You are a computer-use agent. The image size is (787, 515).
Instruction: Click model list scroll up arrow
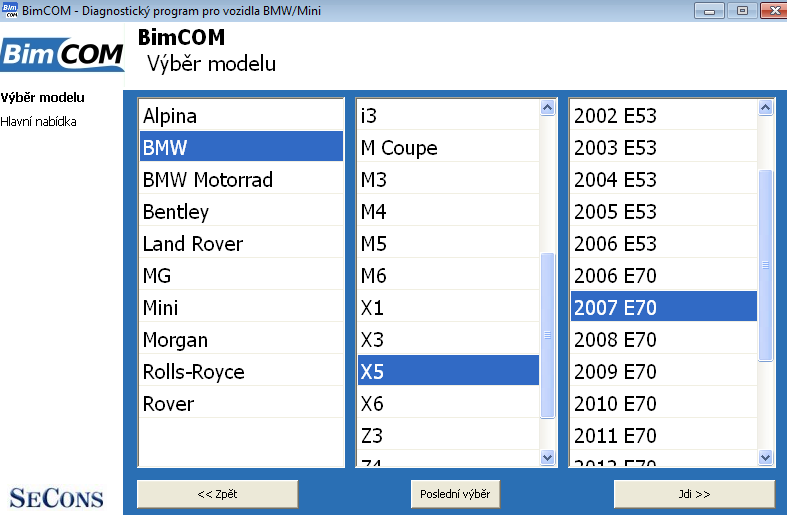click(x=548, y=107)
